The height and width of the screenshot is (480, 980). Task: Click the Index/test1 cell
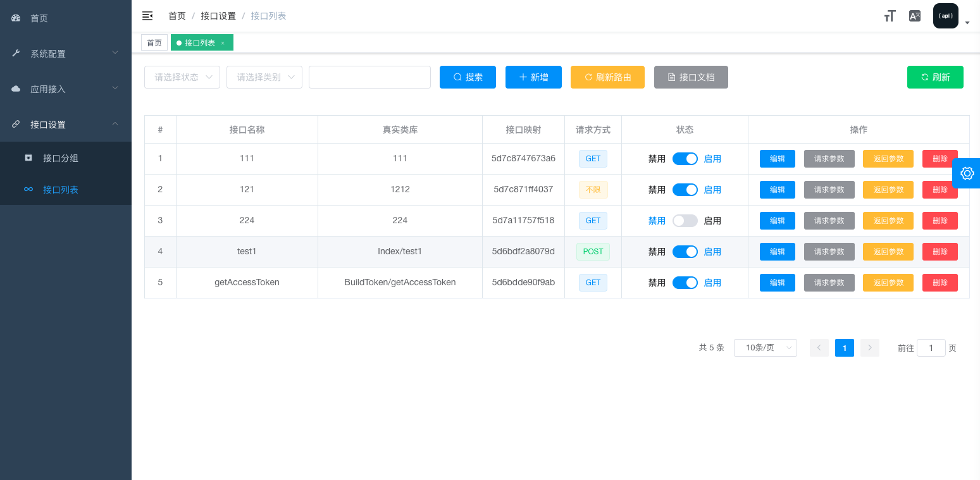pyautogui.click(x=400, y=252)
